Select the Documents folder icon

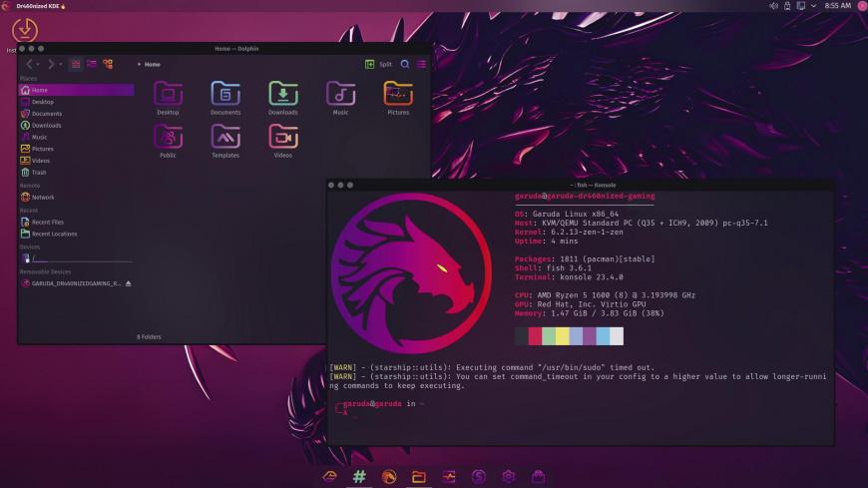[225, 98]
